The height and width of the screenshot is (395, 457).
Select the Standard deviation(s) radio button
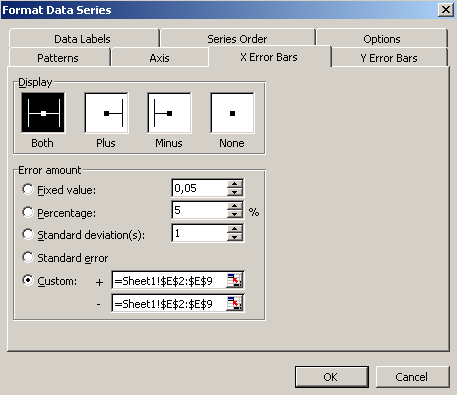coord(28,234)
